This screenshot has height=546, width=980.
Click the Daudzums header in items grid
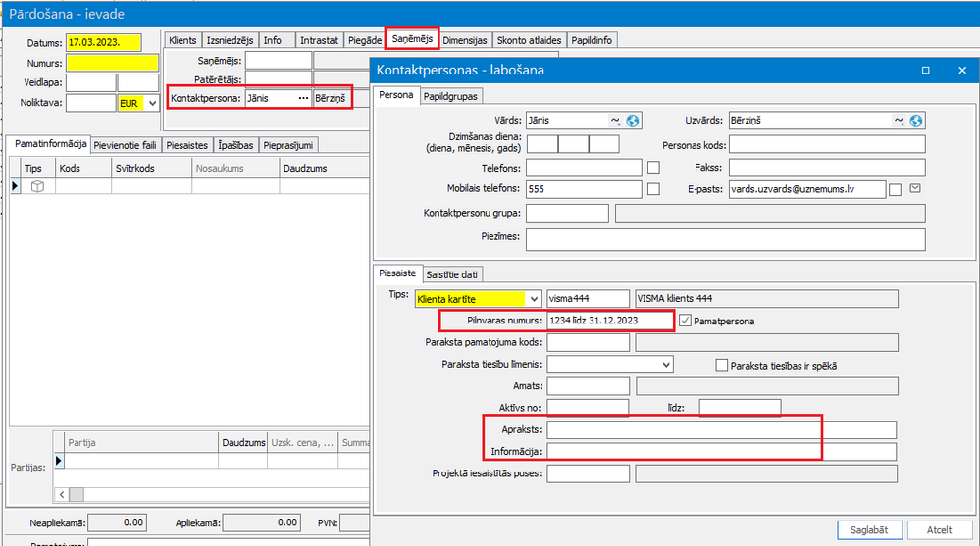pos(324,168)
